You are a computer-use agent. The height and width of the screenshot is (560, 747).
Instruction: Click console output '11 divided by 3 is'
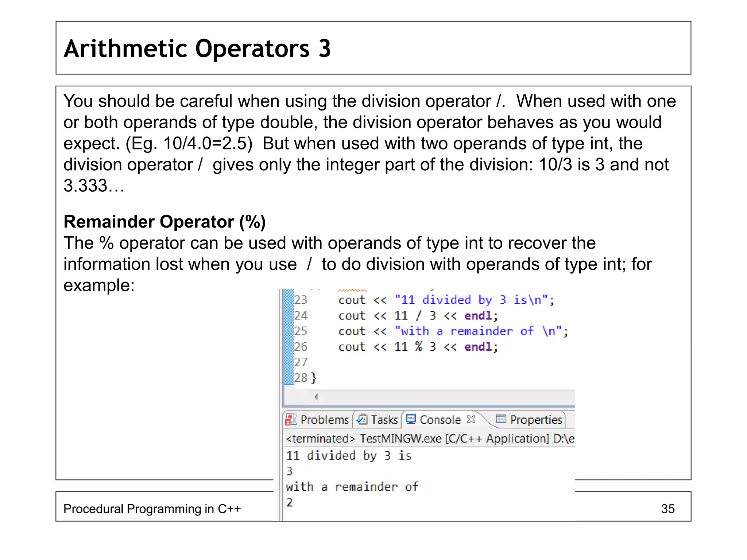[349, 456]
